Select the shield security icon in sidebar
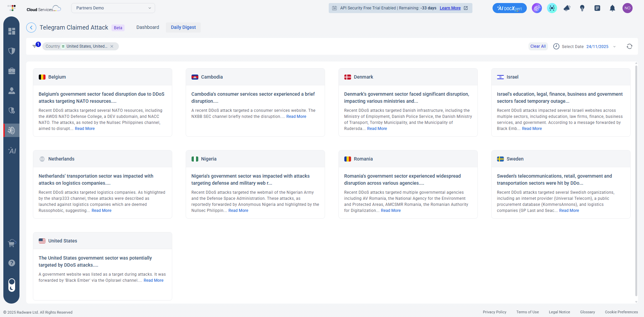 coord(11,51)
